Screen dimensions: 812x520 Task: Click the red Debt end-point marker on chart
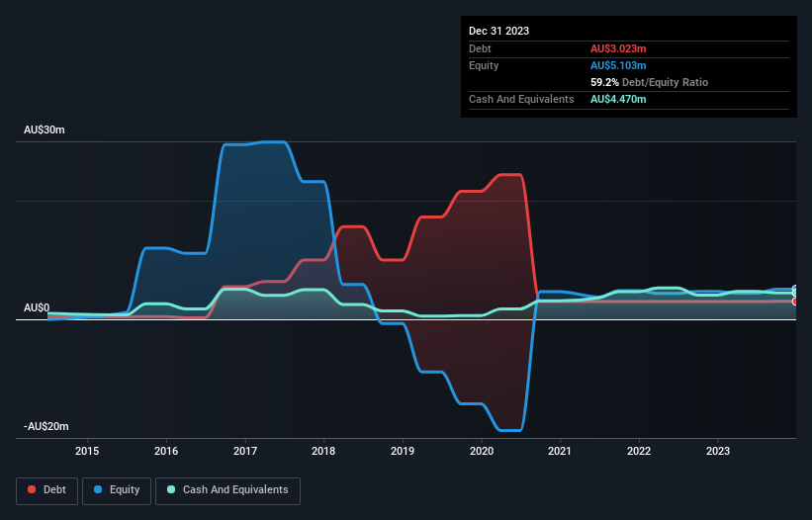(x=795, y=302)
